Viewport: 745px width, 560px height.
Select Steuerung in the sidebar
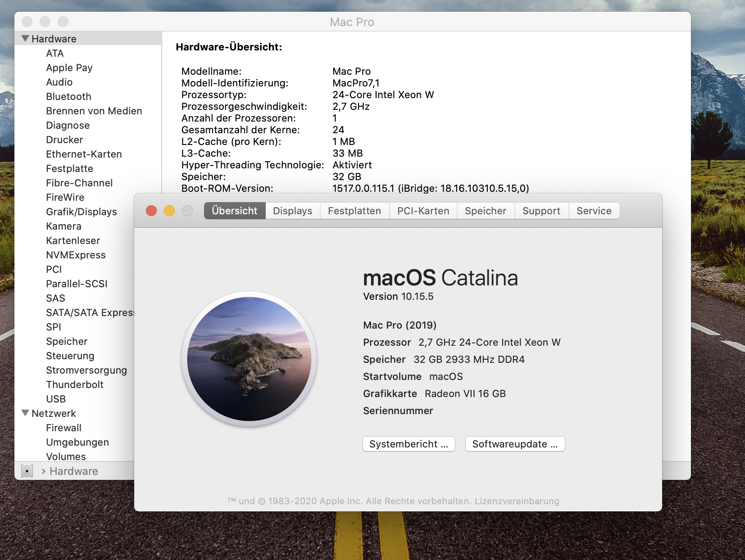[70, 356]
